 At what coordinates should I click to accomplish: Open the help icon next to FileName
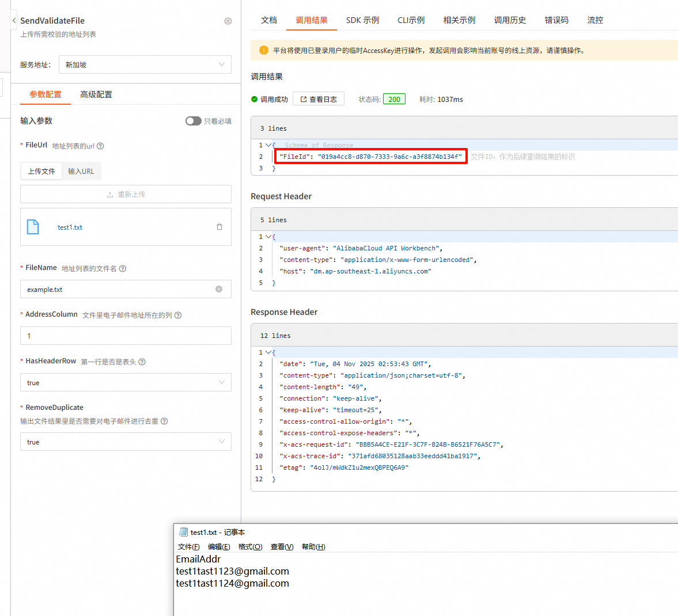123,268
